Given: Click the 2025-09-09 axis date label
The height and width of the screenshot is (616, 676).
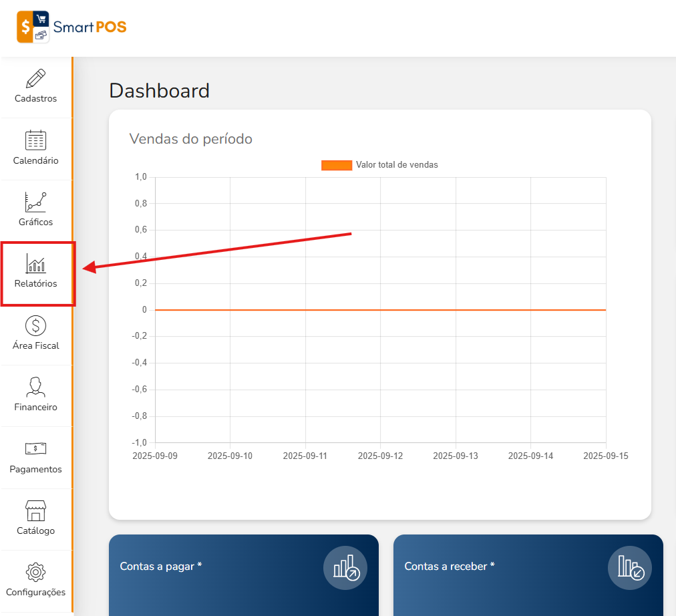Looking at the screenshot, I should [155, 456].
